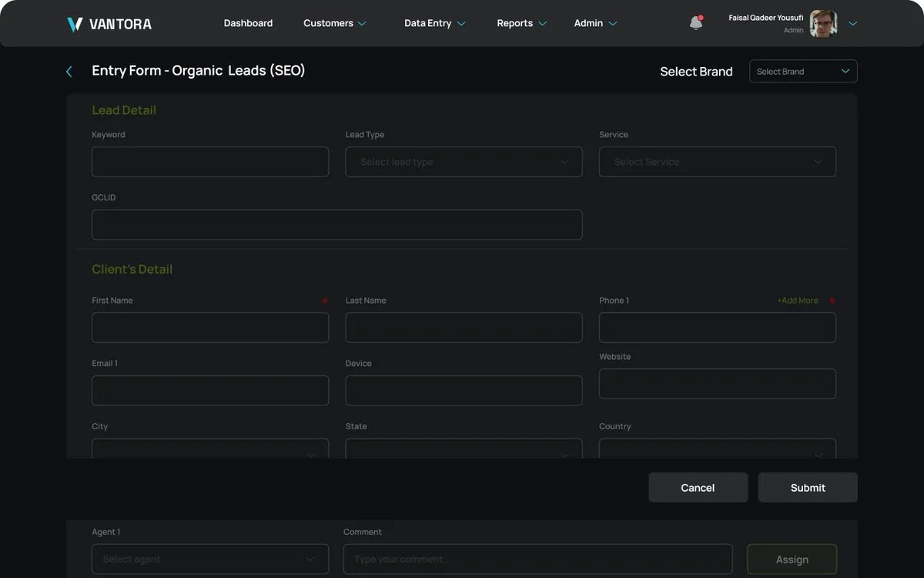This screenshot has height=578, width=924.
Task: Open the Select Brand dropdown
Action: pyautogui.click(x=803, y=71)
